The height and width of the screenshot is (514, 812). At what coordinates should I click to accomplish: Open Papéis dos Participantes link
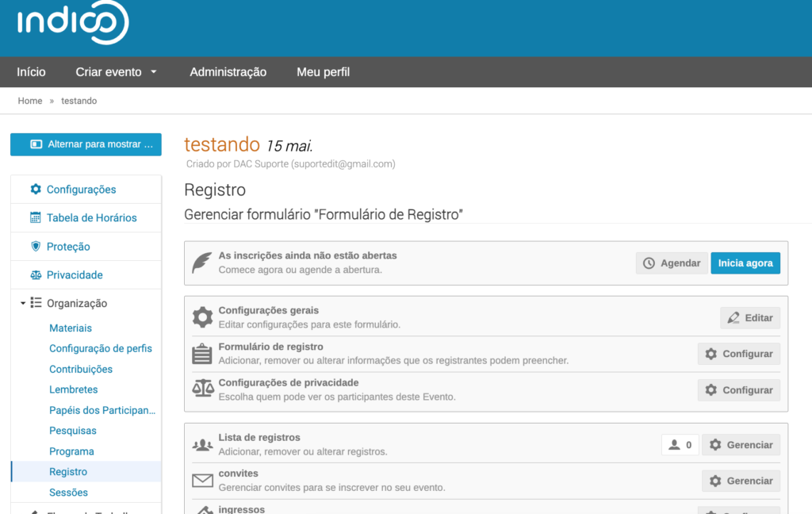[102, 410]
